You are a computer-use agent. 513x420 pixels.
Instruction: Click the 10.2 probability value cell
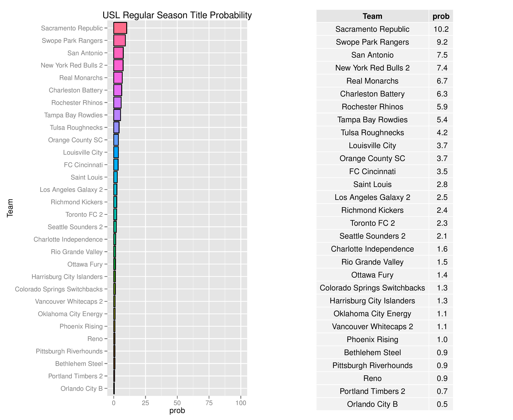[x=441, y=29]
